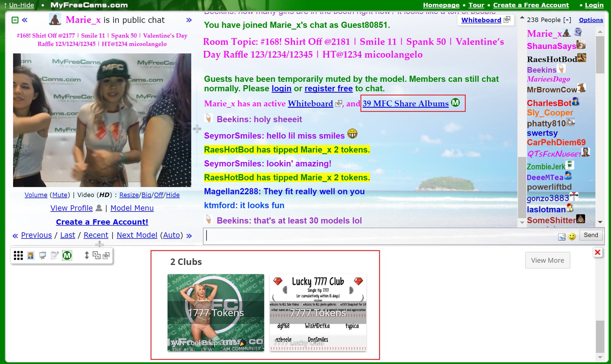Click the user list scrollbar up arrow

600,32
